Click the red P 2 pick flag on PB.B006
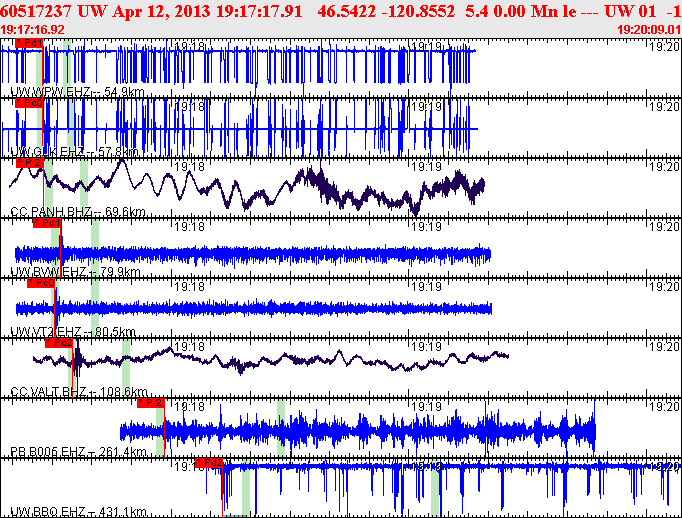 (150, 402)
